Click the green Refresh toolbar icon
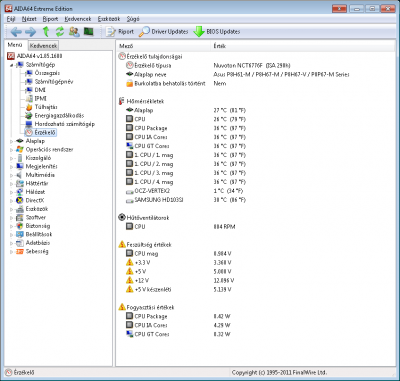The height and width of the screenshot is (381, 400). (x=60, y=32)
